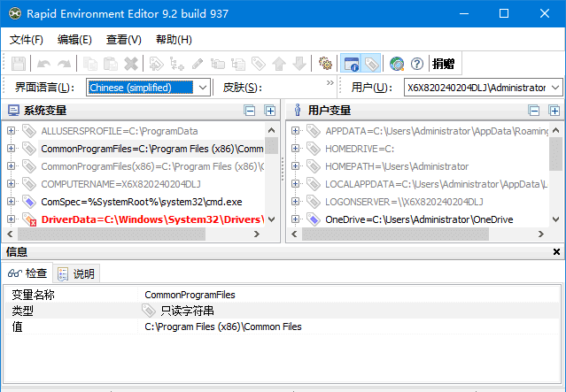
Task: Click the Undo arrow icon
Action: 43,64
